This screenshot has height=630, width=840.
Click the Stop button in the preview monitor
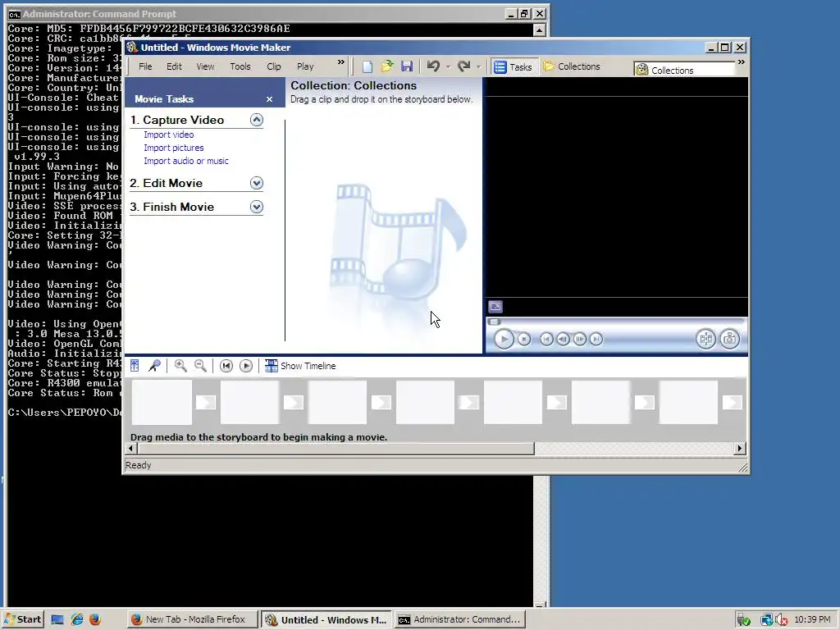[x=524, y=339]
